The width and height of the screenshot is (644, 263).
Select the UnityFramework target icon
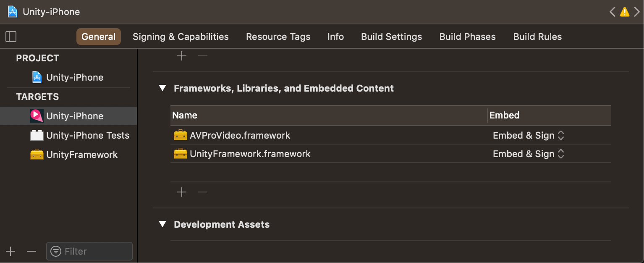click(x=37, y=154)
